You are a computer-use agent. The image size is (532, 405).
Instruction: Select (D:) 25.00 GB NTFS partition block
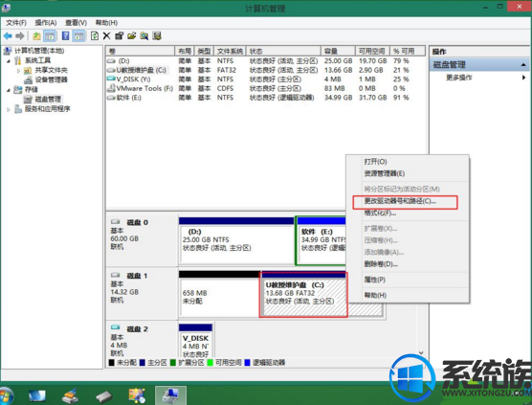click(x=236, y=241)
